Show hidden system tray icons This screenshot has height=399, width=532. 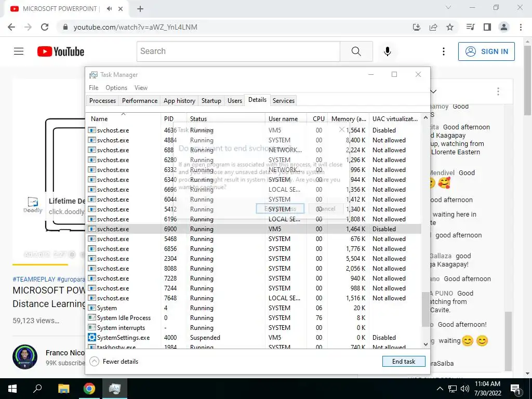(x=440, y=389)
